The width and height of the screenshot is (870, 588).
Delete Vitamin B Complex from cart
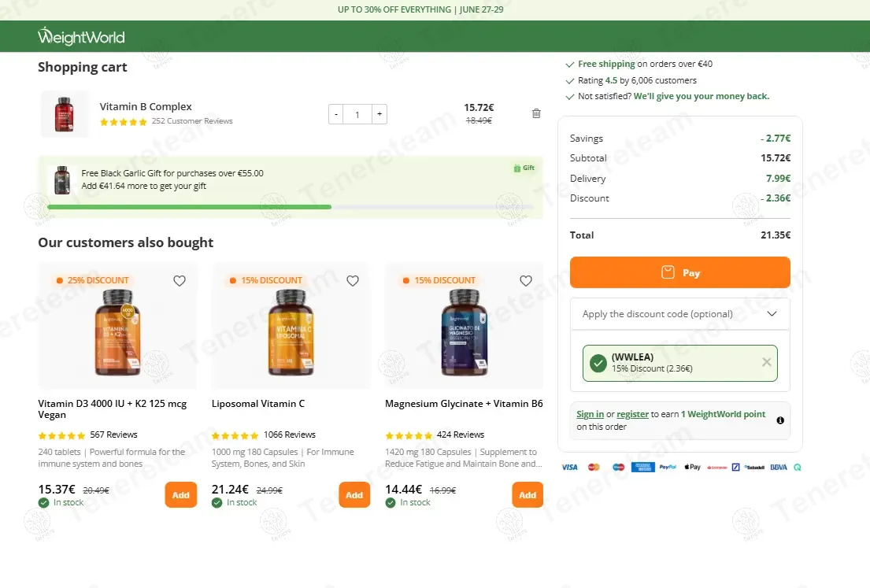click(536, 113)
